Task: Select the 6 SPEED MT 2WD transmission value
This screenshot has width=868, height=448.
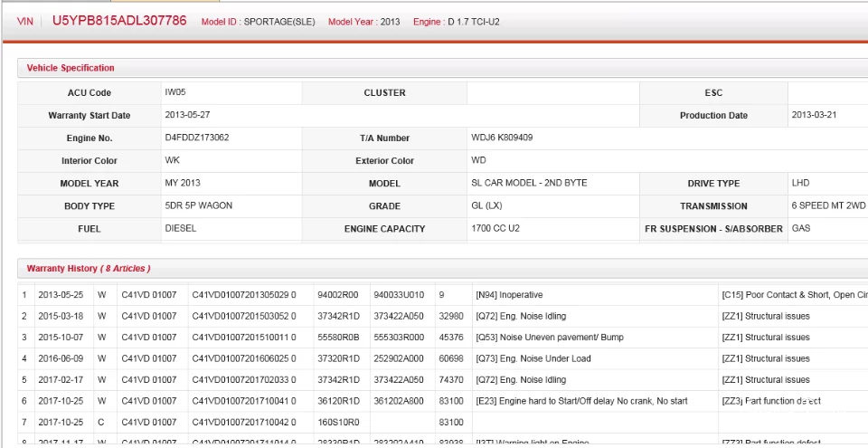Action: 827,205
